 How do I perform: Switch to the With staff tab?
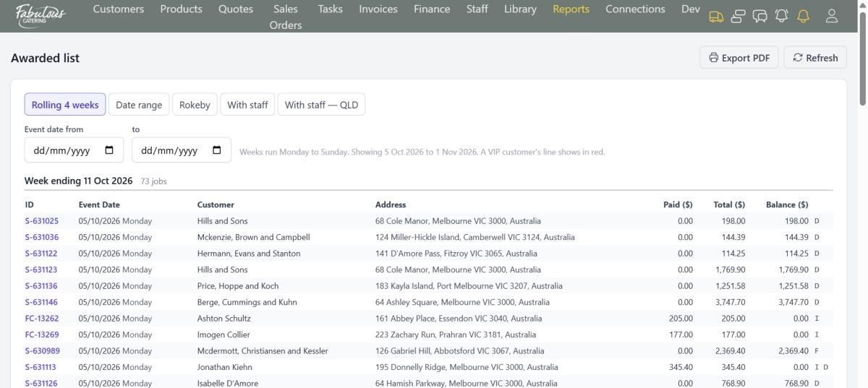247,105
